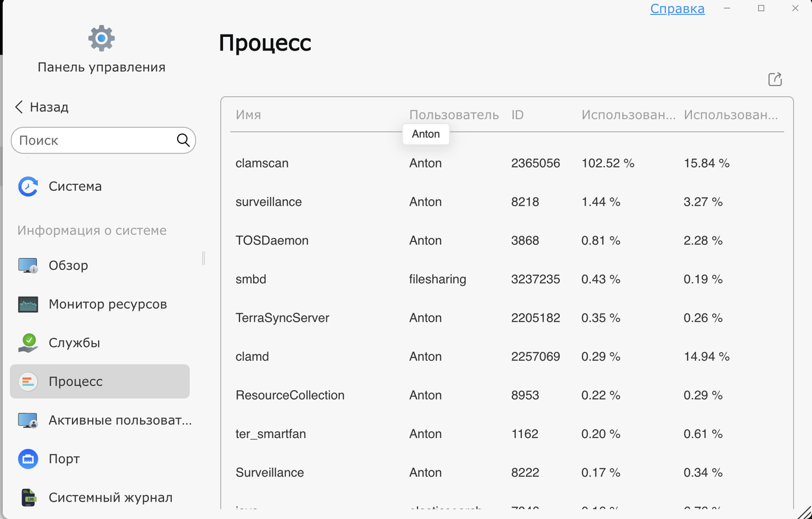This screenshot has height=519, width=812.
Task: Click the sidebar collapse handle
Action: (204, 258)
